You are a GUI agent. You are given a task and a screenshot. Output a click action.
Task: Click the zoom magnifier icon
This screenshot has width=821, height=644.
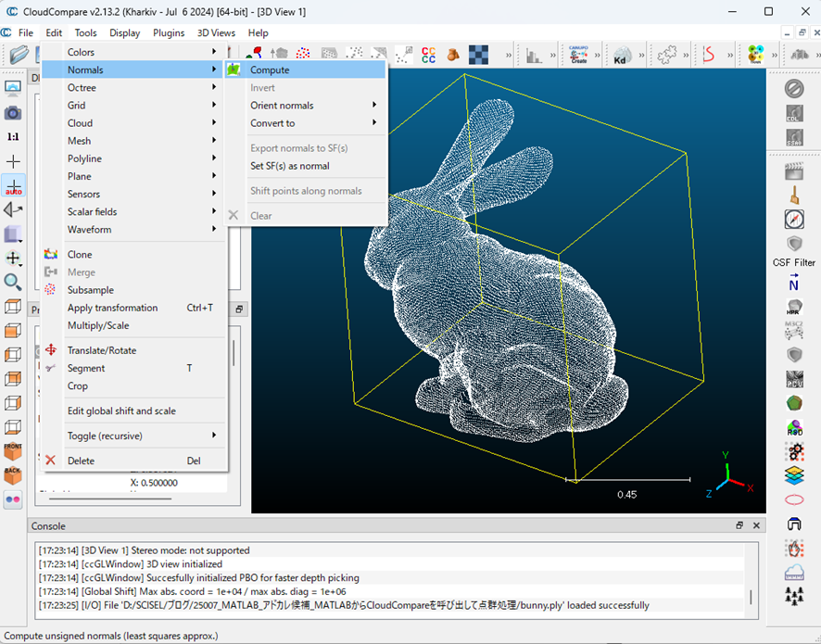pyautogui.click(x=13, y=283)
